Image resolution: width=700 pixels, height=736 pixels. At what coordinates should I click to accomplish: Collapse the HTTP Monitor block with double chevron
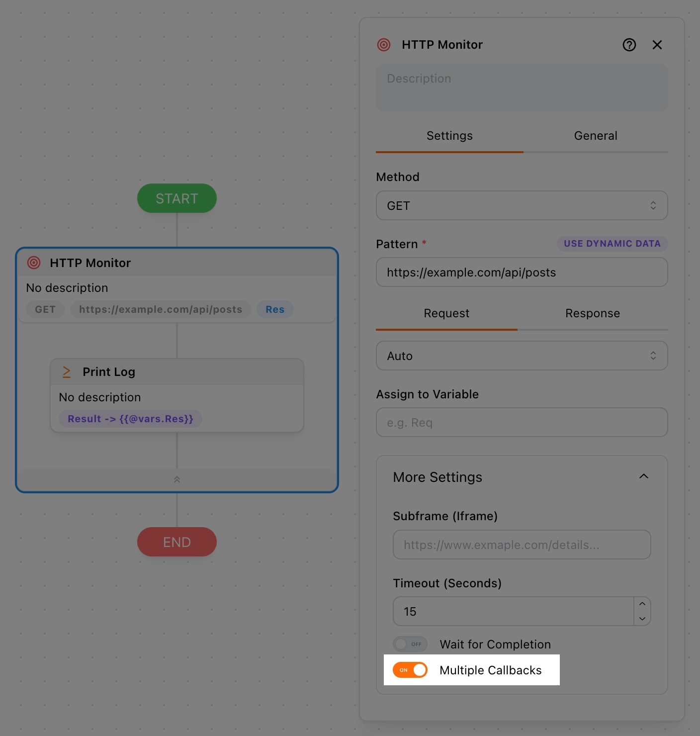pyautogui.click(x=177, y=479)
